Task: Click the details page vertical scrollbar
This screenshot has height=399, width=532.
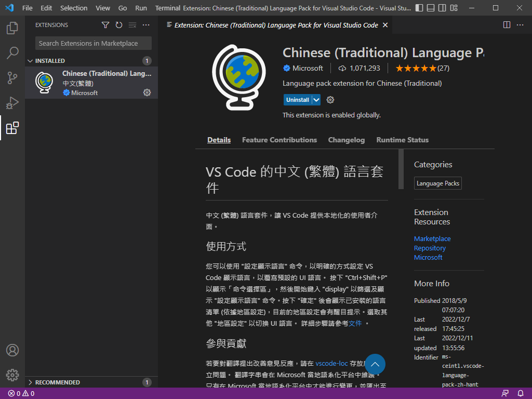Action: pyautogui.click(x=401, y=169)
